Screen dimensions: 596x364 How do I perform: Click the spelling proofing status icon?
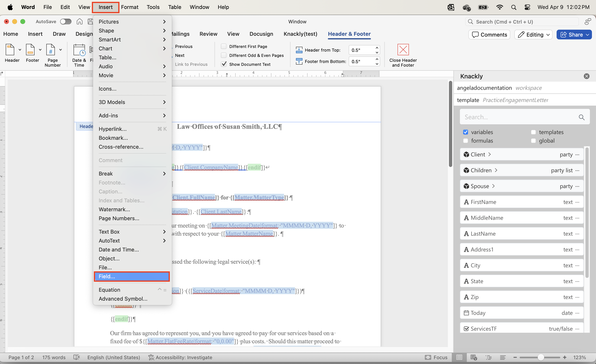click(77, 357)
